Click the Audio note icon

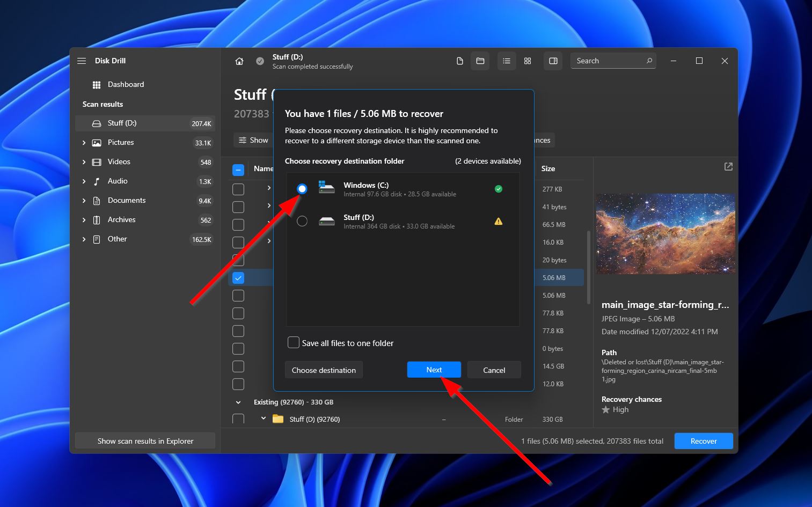click(97, 181)
